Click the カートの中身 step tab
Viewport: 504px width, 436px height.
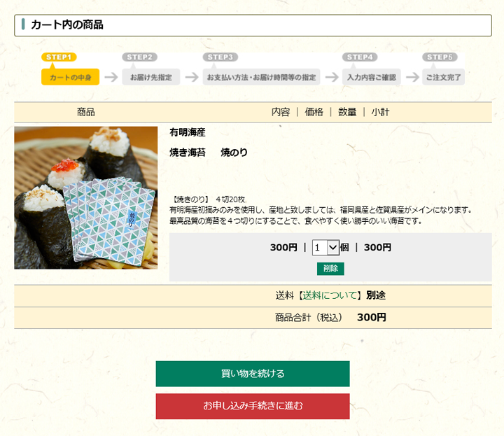[x=71, y=77]
